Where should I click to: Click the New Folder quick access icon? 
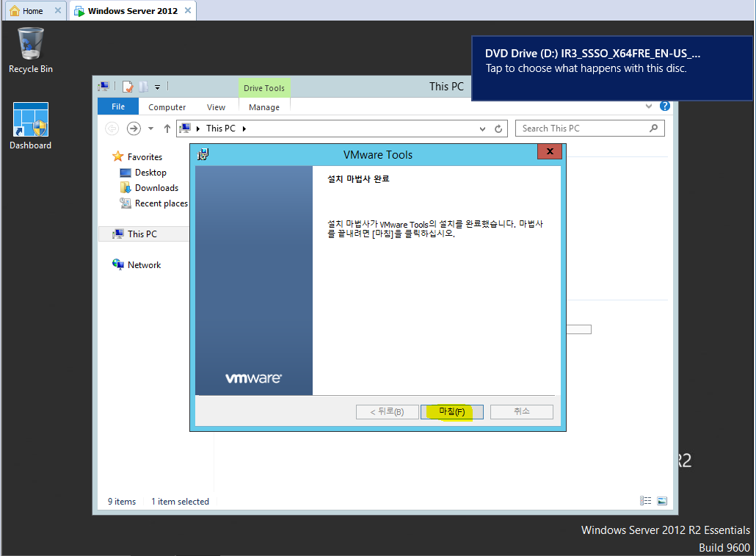pyautogui.click(x=143, y=87)
